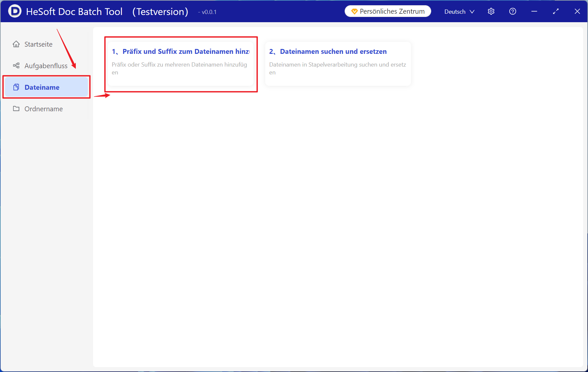Open the Persönliches Zentrum button
Viewport: 588px width, 372px height.
pos(388,11)
